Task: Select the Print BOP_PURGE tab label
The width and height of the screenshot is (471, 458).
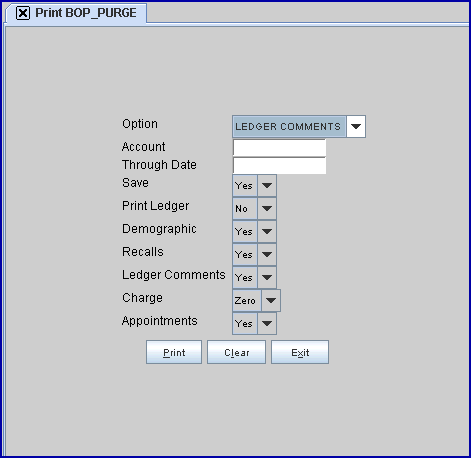Action: click(86, 13)
